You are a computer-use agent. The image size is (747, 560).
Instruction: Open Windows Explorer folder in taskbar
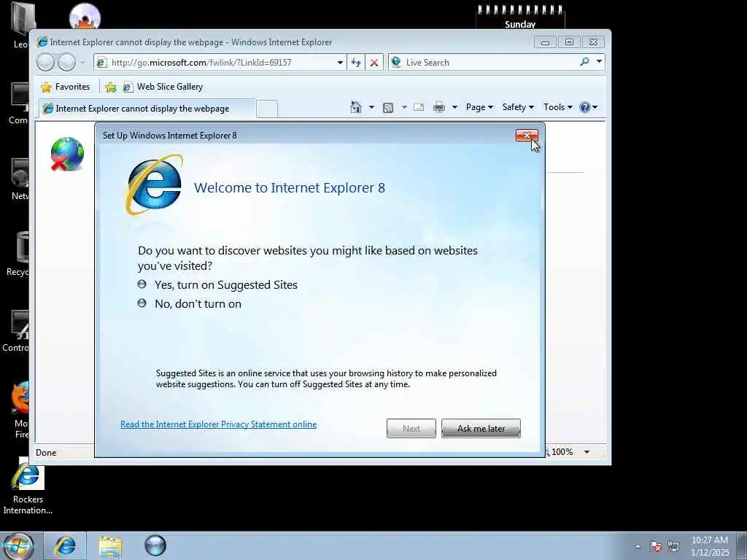[111, 546]
